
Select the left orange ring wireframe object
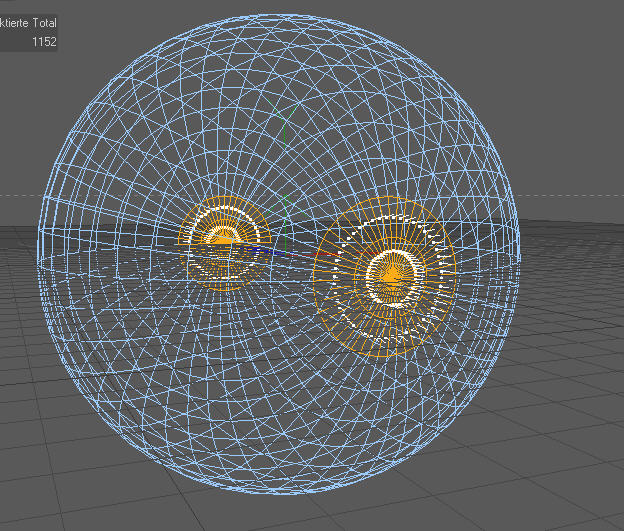coord(225,244)
